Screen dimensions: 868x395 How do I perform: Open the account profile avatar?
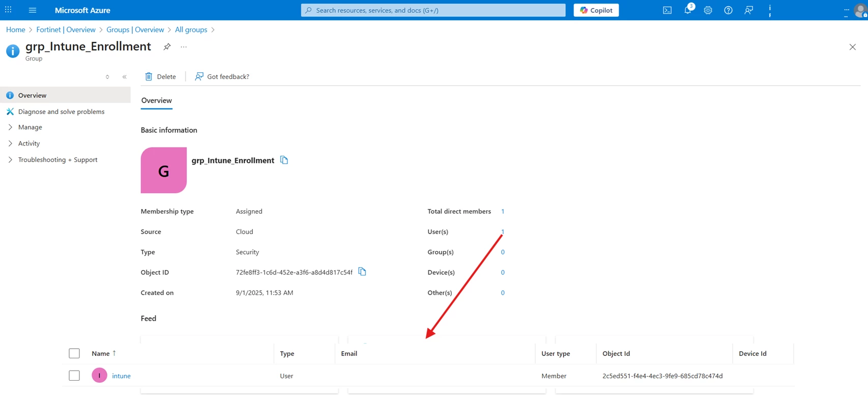coord(861,10)
